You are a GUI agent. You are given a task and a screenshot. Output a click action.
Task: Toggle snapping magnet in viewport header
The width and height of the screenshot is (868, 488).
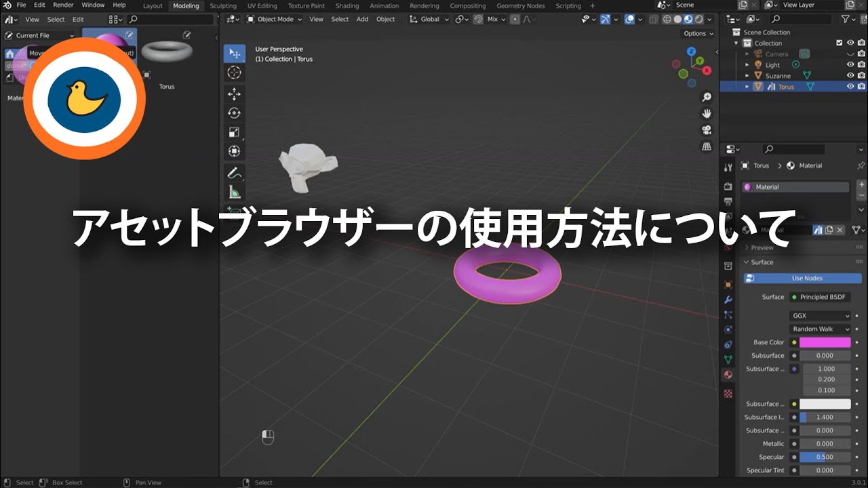[x=479, y=19]
